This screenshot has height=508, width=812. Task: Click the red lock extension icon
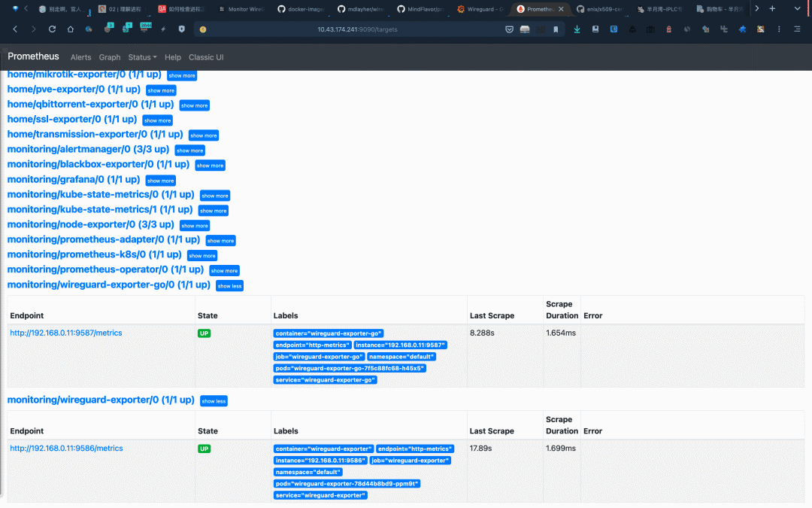(x=668, y=29)
